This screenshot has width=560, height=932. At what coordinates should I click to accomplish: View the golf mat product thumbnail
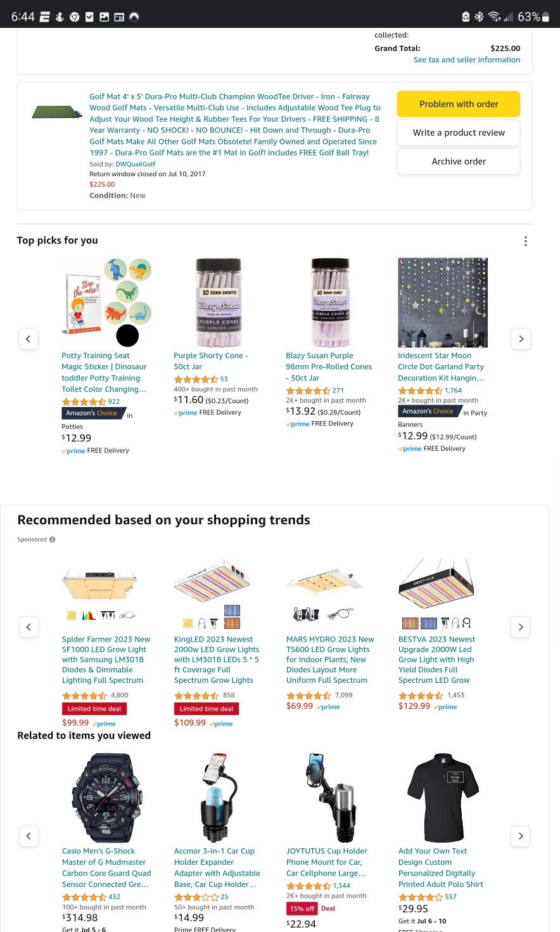pos(57,113)
